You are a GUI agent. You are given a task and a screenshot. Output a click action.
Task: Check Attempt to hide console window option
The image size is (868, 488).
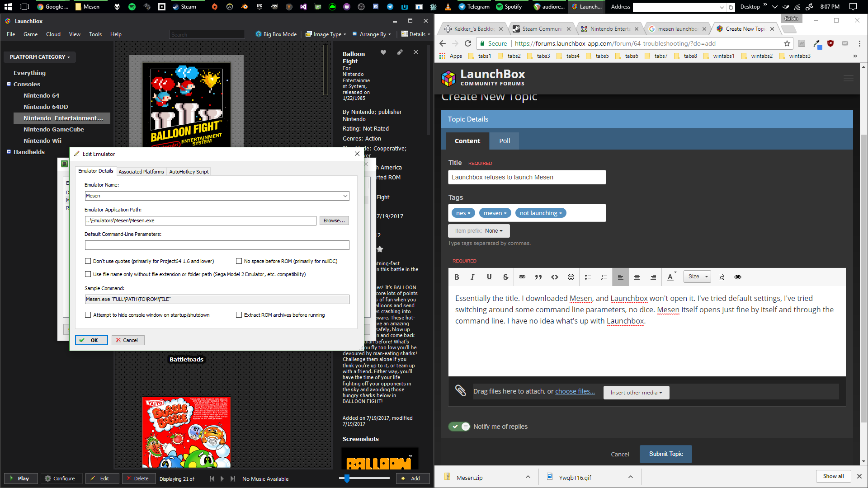[x=88, y=315]
